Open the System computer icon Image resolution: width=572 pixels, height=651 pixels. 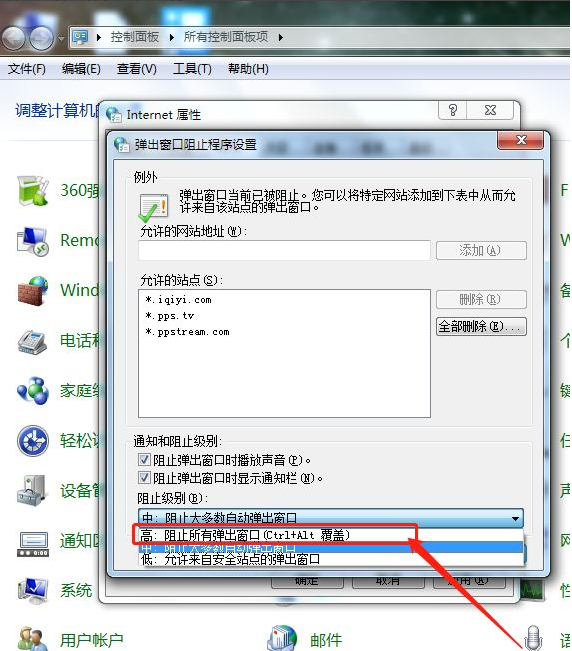(x=33, y=590)
